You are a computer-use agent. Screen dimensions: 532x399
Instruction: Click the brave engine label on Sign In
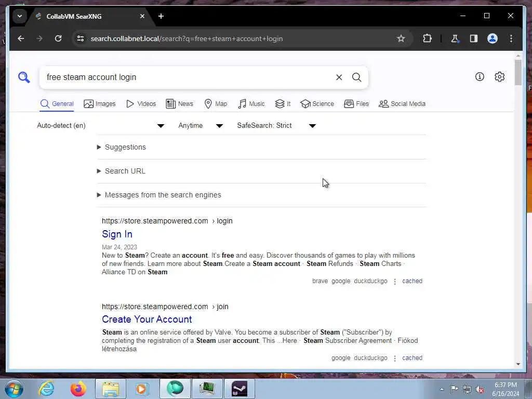[320, 281]
